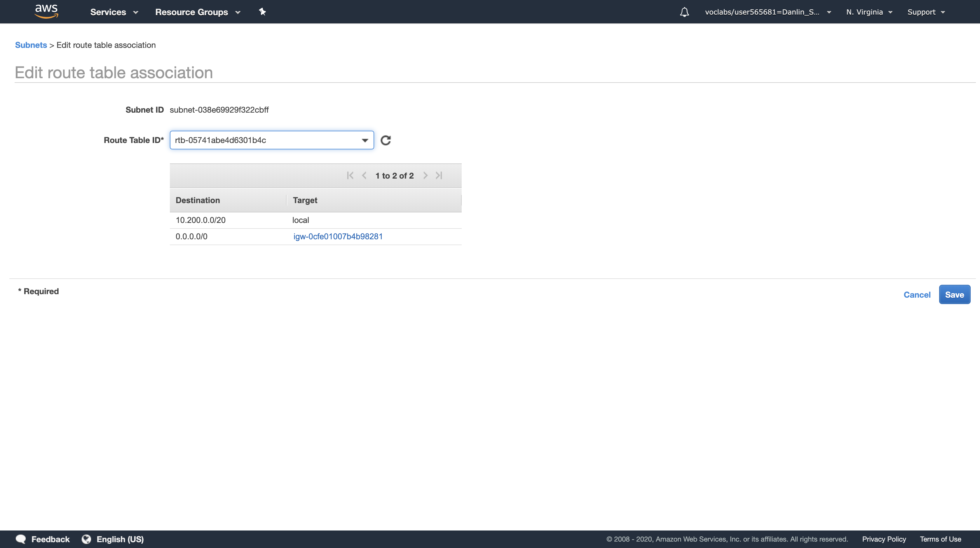Sort by the Destination column header
Viewport: 980px width, 548px height.
click(x=198, y=200)
